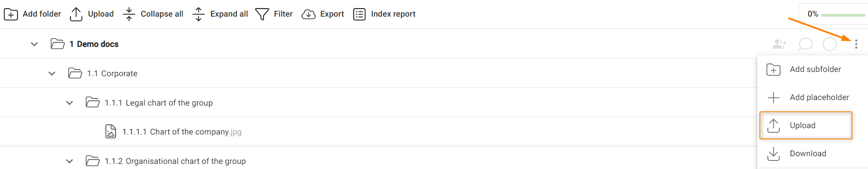Viewport: 868px width, 169px height.
Task: Collapse the 1.1.2 Organisational chart folder chevron
Action: 70,161
